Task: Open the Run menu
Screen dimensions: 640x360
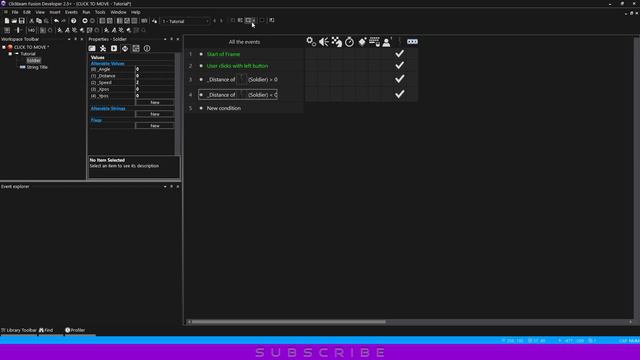Action: 86,12
